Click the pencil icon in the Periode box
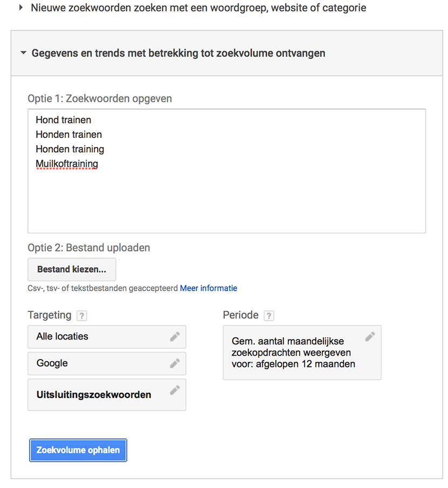This screenshot has width=448, height=488. [370, 336]
